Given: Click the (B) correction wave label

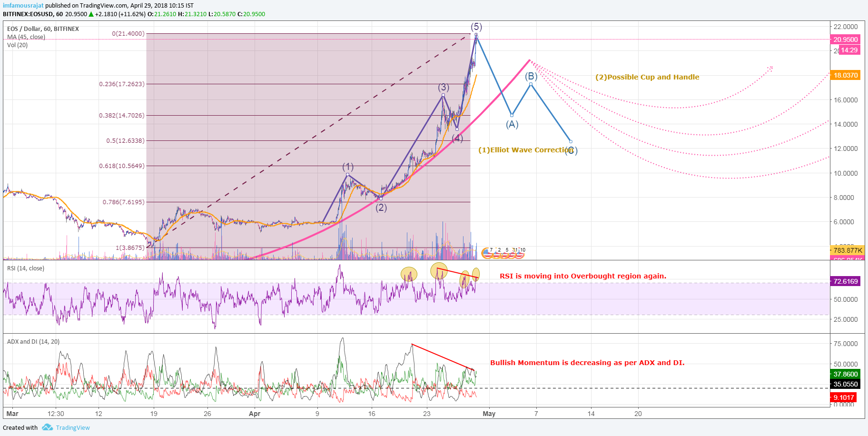Looking at the screenshot, I should point(531,76).
